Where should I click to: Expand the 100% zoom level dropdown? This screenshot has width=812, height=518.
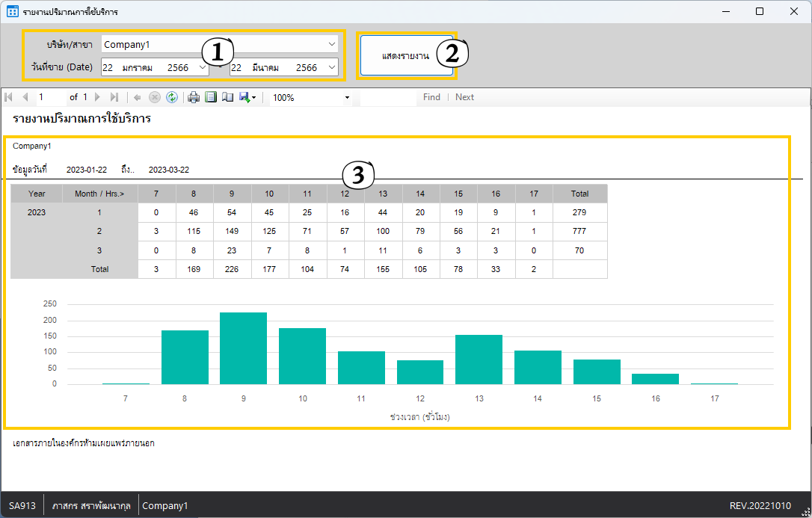click(347, 97)
